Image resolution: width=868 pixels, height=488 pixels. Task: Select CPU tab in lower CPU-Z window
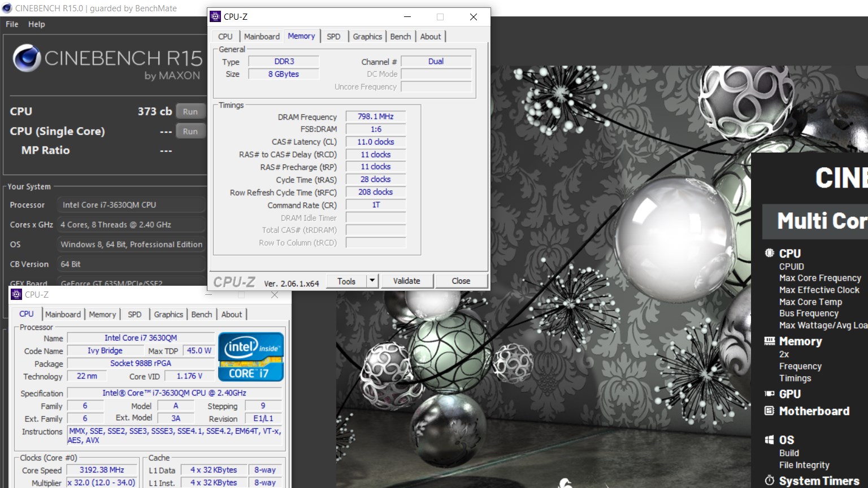click(27, 313)
